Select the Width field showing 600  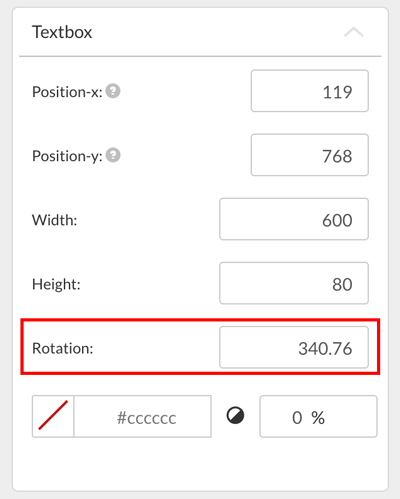(x=294, y=219)
